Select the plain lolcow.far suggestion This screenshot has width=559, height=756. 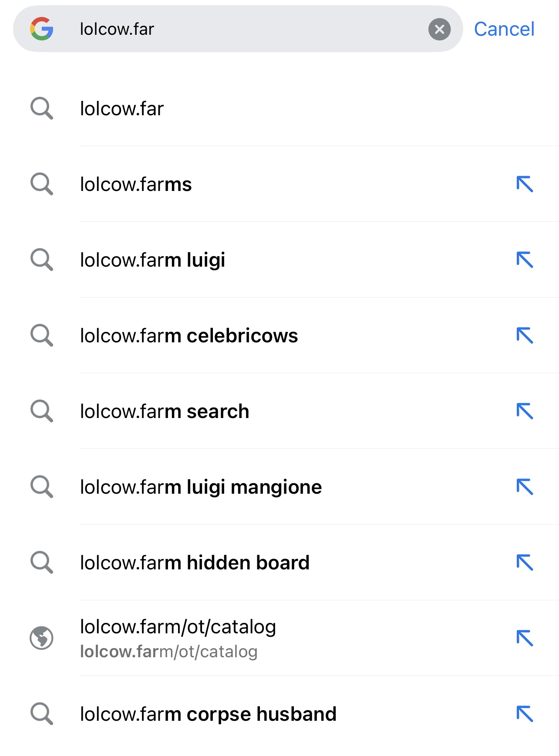click(279, 108)
